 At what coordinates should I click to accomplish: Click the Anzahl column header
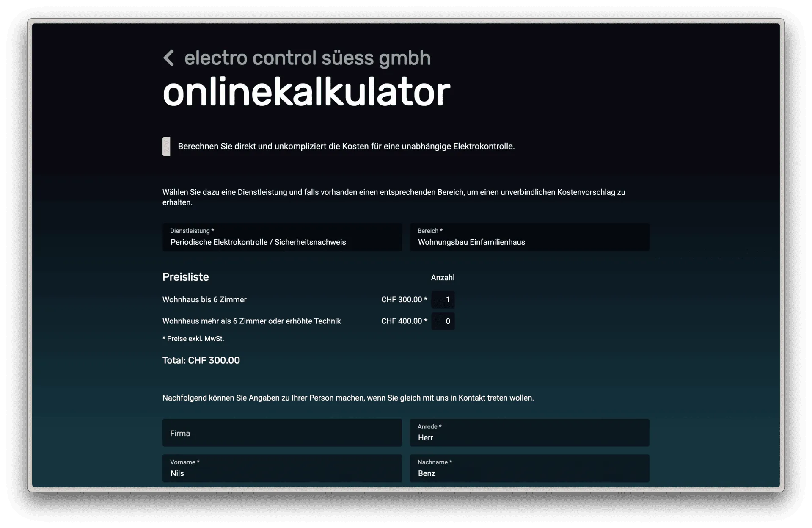point(442,278)
